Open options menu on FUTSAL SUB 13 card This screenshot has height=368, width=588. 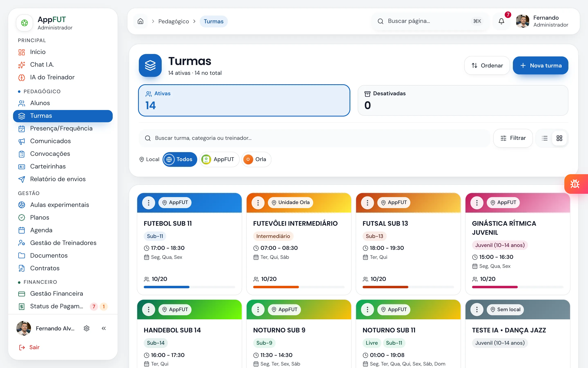(367, 202)
